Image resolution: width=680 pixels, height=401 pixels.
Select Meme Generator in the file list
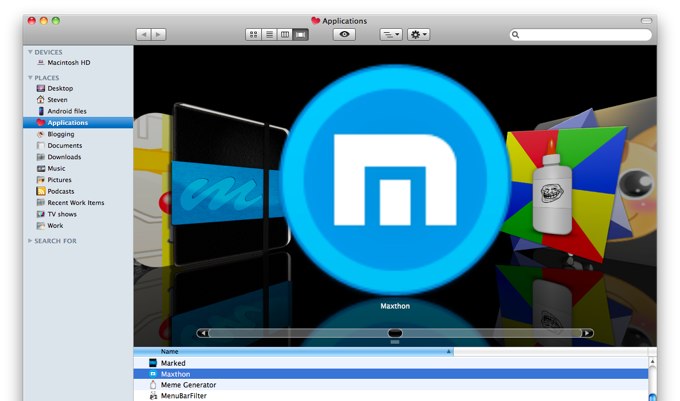188,385
